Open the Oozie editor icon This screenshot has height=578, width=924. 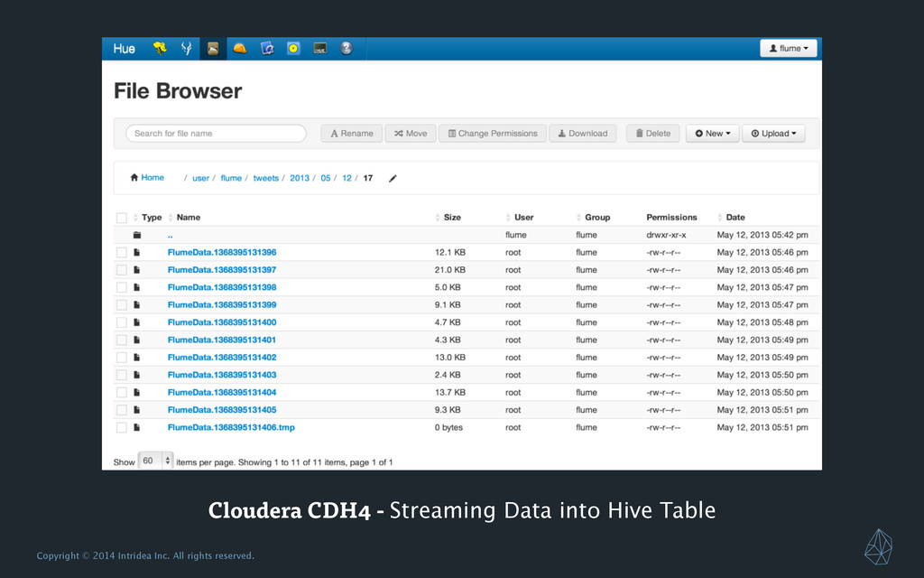coord(267,49)
